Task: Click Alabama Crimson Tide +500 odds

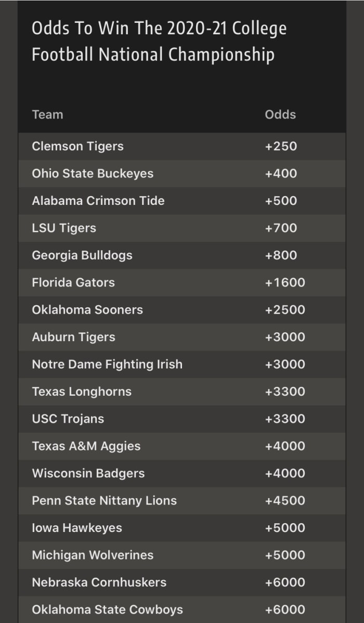Action: (281, 201)
